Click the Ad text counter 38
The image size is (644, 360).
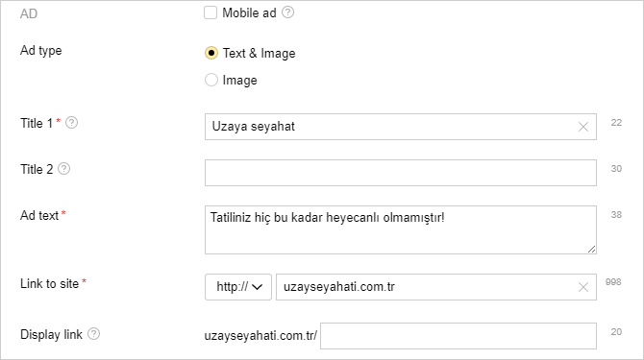(616, 214)
